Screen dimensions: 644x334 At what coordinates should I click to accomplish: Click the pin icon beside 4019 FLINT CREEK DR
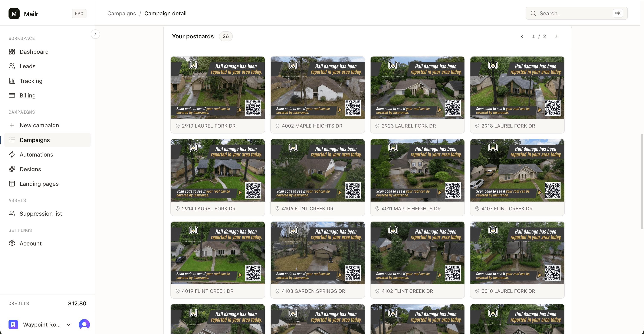click(177, 291)
